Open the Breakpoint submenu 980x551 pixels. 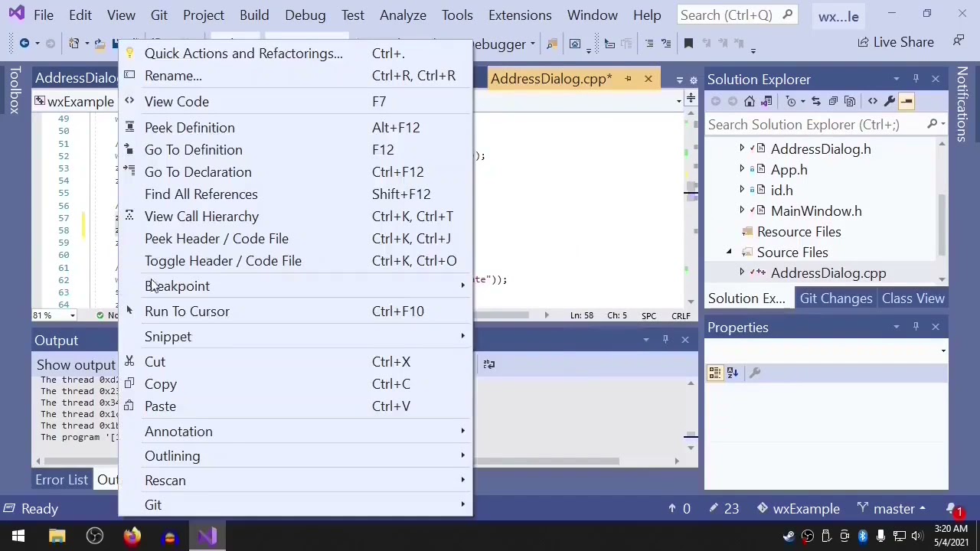296,286
